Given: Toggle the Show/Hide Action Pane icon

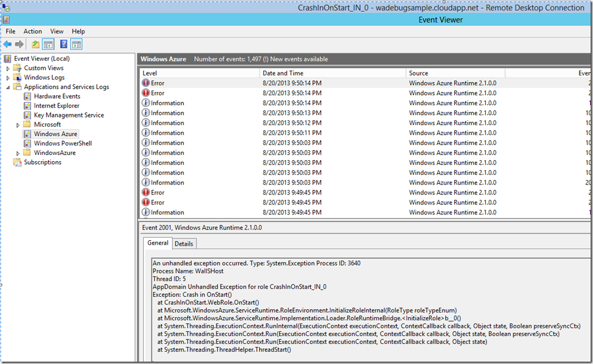Looking at the screenshot, I should [77, 44].
